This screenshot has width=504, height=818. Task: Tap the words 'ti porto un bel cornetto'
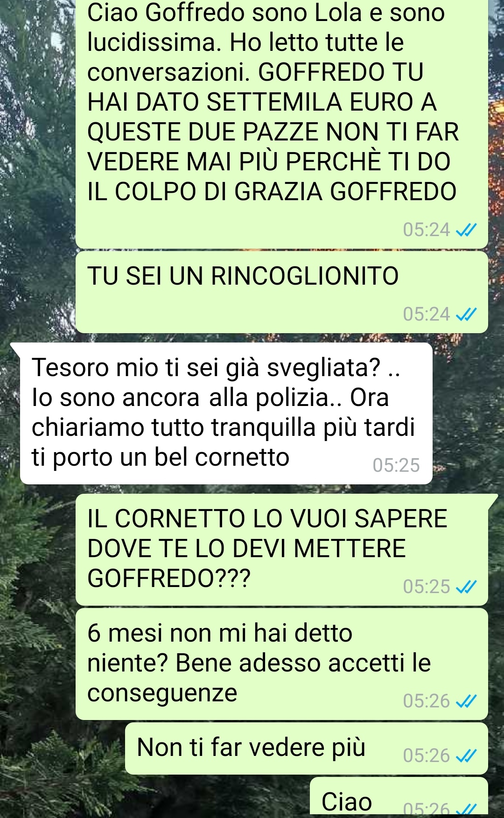tap(161, 457)
